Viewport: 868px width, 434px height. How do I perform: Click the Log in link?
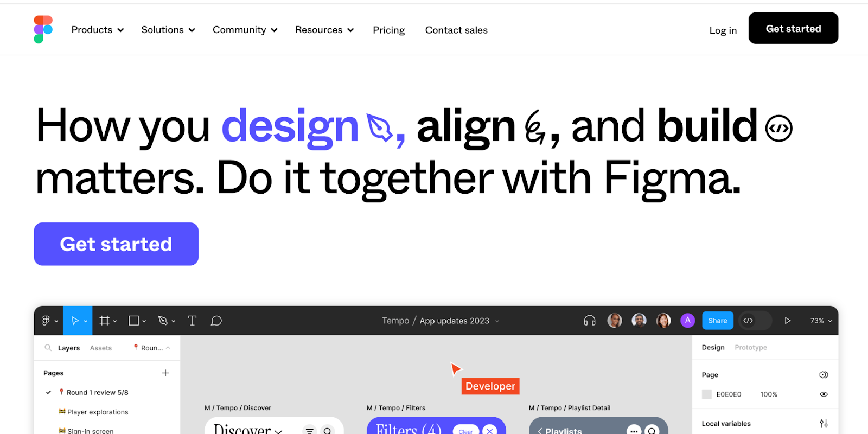pos(723,30)
